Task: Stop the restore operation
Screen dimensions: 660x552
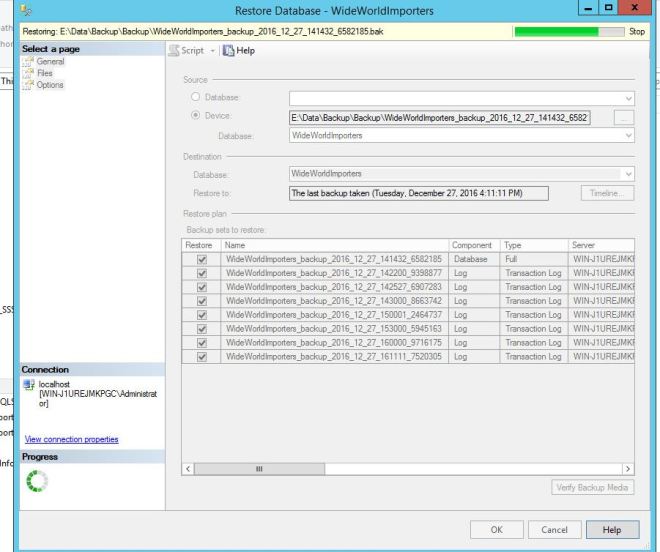Action: click(x=637, y=32)
